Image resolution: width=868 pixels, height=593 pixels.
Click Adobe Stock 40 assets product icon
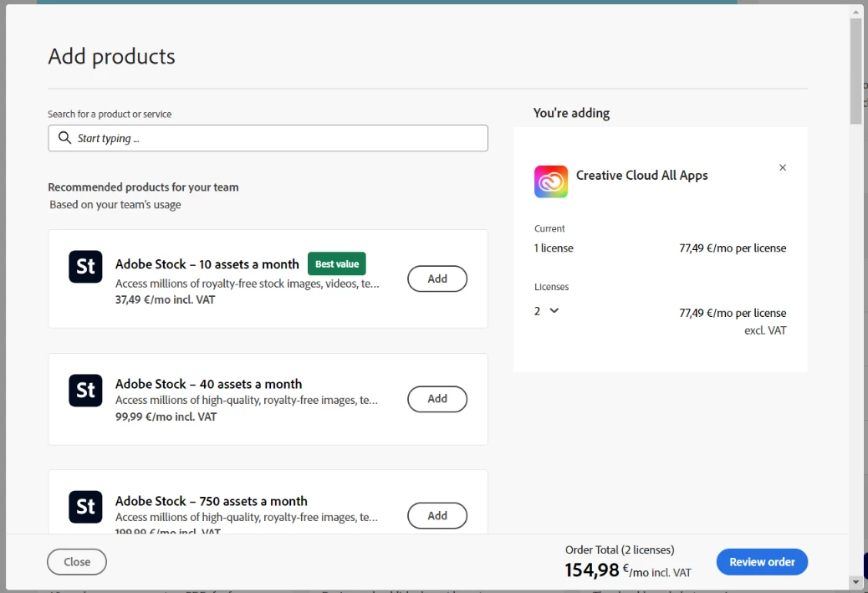[x=85, y=391]
